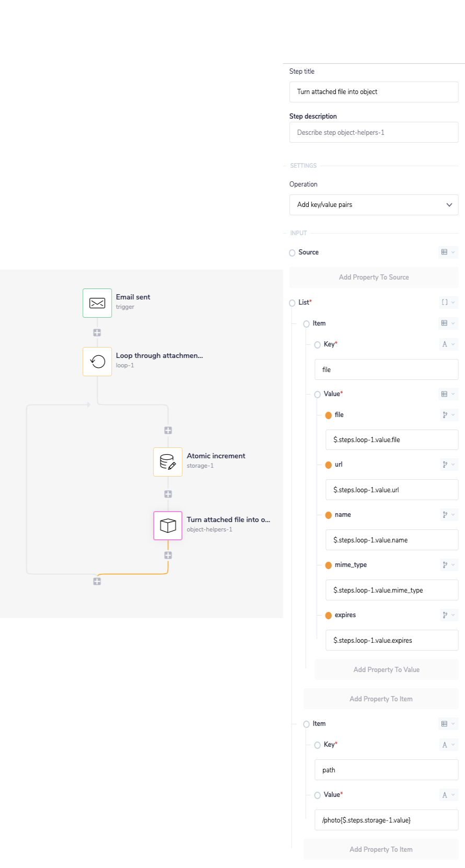Click Add Property To Value button
Image resolution: width=465 pixels, height=868 pixels.
[x=386, y=670]
